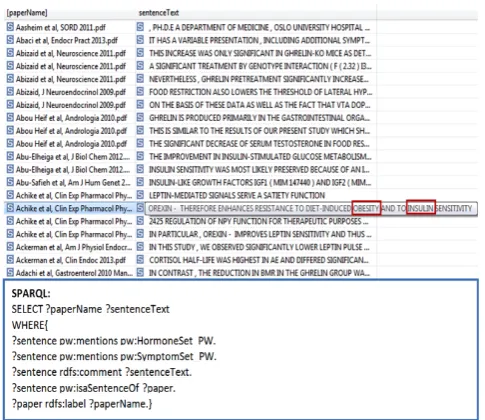Select the paper name 'Adachi et al, Gastroenterol 2010 Man...'
The height and width of the screenshot is (420, 485).
point(74,273)
